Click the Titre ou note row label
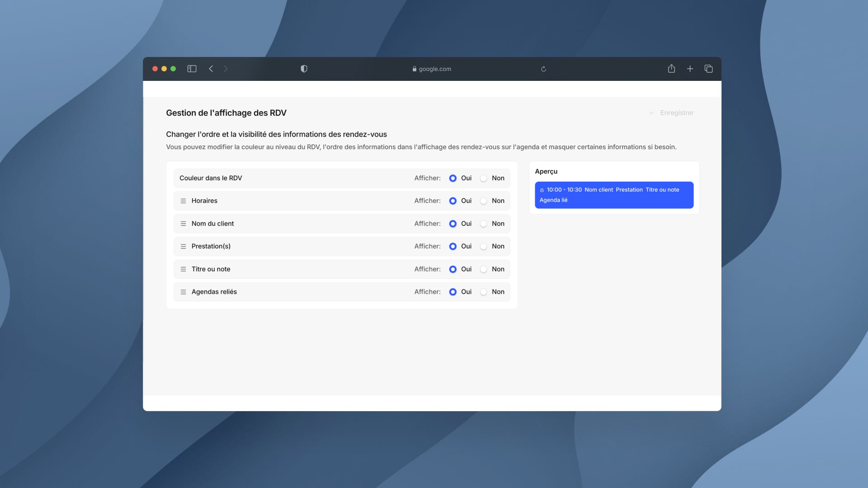The height and width of the screenshot is (488, 868). pos(211,269)
